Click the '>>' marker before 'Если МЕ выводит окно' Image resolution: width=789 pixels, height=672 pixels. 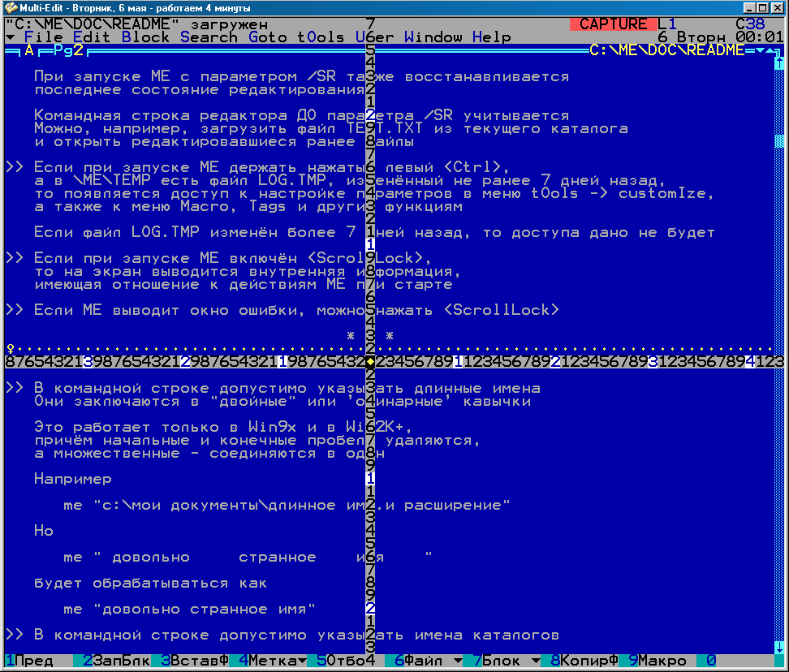pos(15,310)
